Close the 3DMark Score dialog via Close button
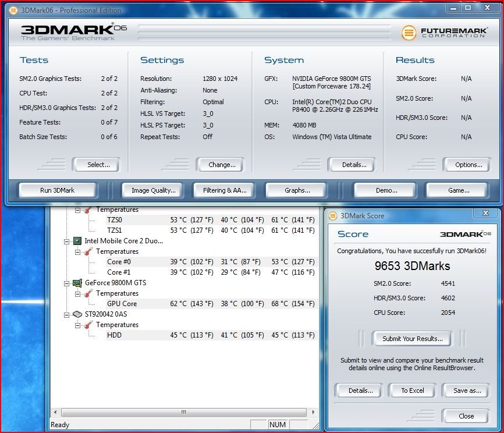This screenshot has width=504, height=433. tap(466, 416)
